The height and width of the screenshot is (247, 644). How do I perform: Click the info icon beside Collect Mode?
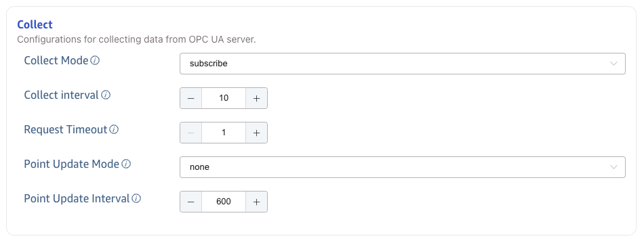pyautogui.click(x=95, y=61)
